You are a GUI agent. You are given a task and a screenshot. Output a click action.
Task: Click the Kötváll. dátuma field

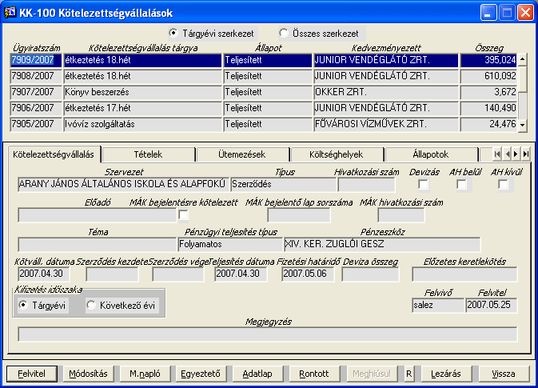(44, 274)
